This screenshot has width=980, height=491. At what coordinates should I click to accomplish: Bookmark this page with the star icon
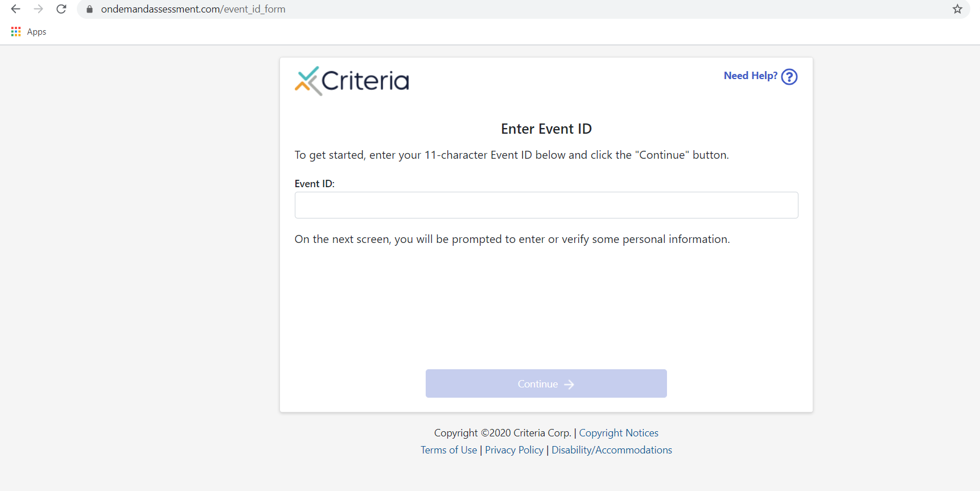click(957, 9)
